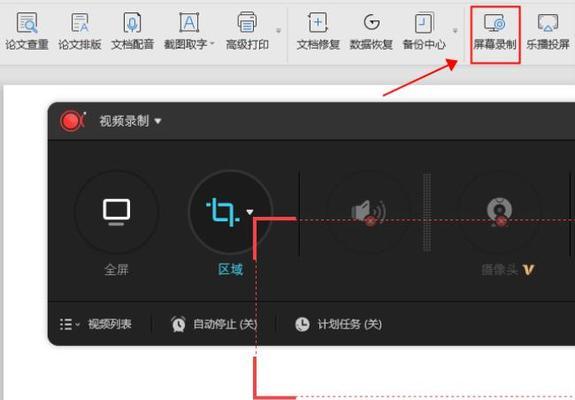Expand overflow arrow after 高级打印

pos(278,31)
